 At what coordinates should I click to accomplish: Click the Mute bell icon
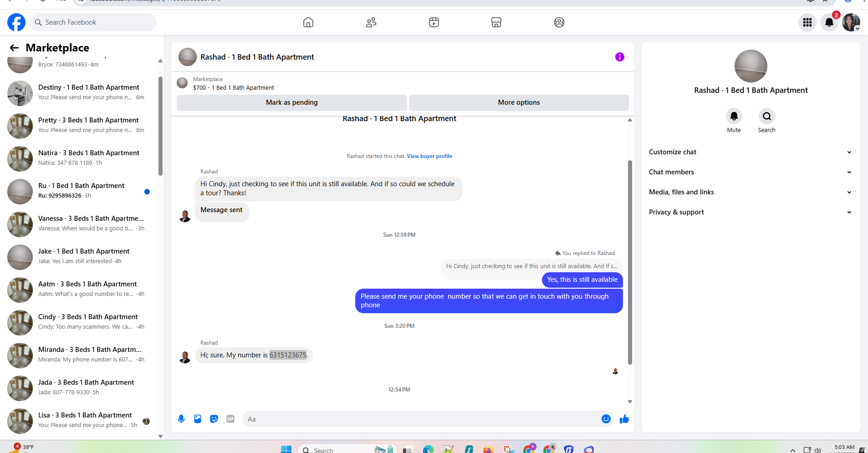point(734,116)
